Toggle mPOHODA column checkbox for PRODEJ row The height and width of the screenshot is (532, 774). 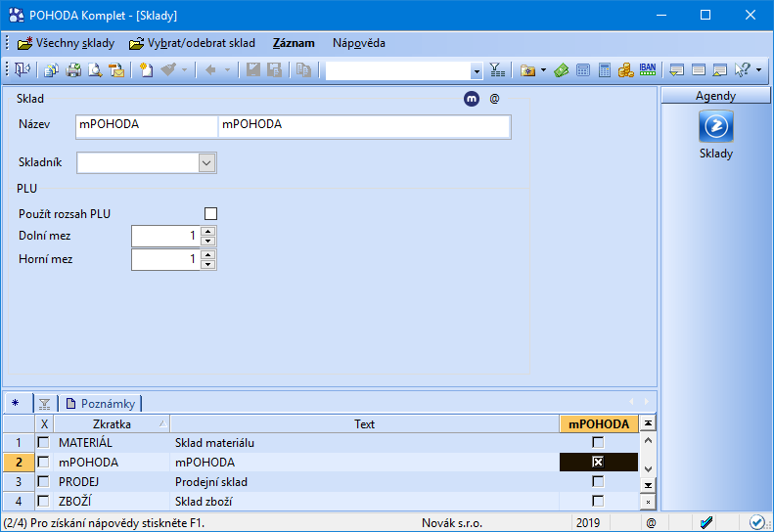(x=598, y=481)
